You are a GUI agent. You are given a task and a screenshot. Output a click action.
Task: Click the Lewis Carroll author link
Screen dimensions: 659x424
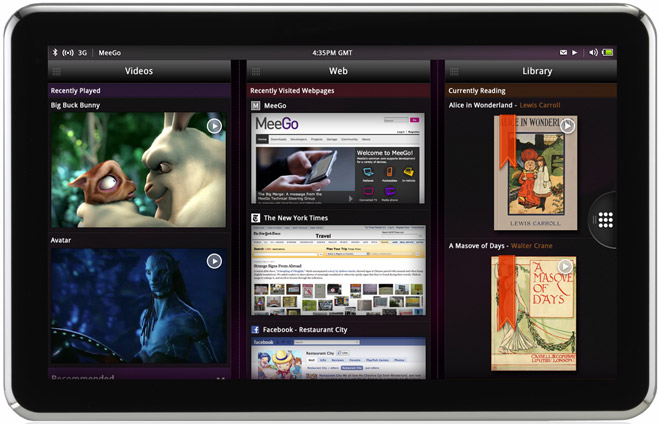tap(540, 105)
